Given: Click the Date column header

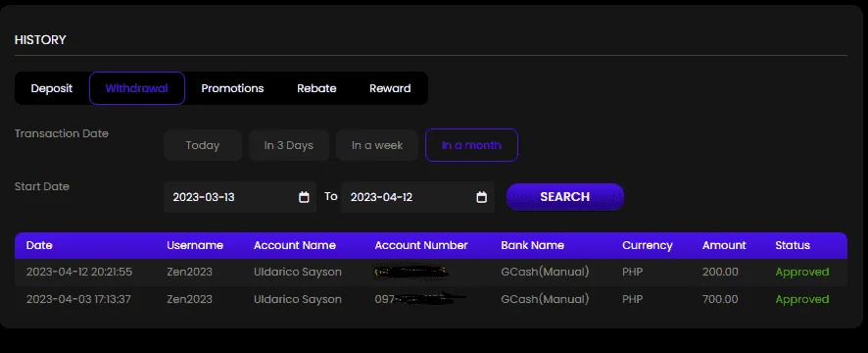Looking at the screenshot, I should coord(39,245).
